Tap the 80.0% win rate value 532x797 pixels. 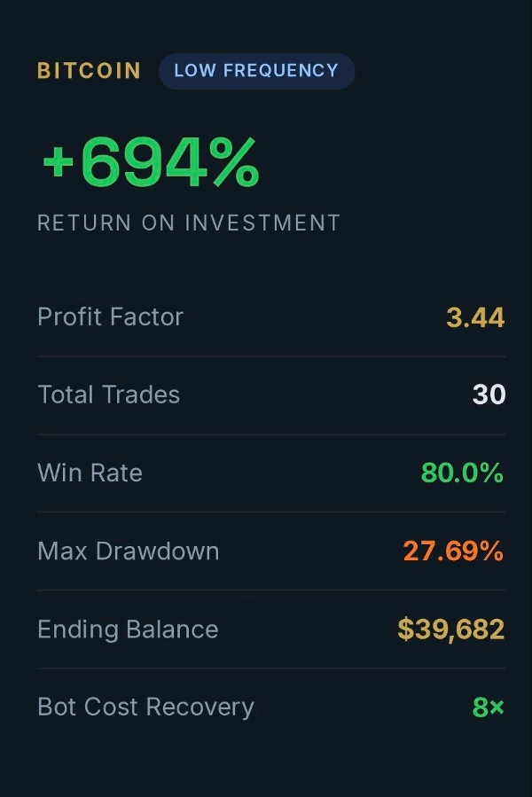click(x=462, y=473)
